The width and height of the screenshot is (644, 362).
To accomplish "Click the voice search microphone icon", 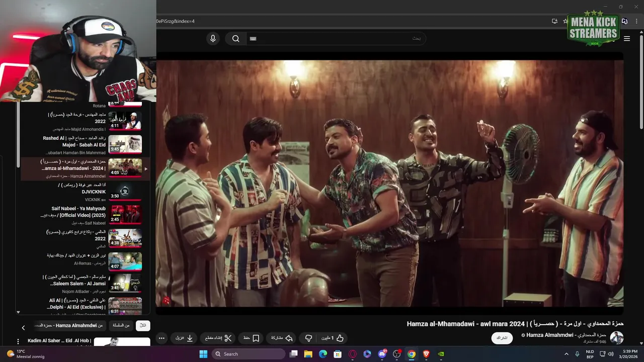I will pos(213,39).
